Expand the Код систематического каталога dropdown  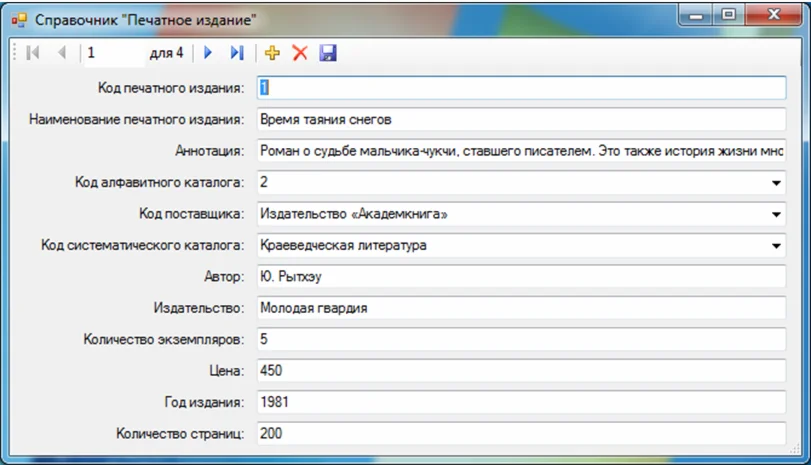click(x=776, y=246)
